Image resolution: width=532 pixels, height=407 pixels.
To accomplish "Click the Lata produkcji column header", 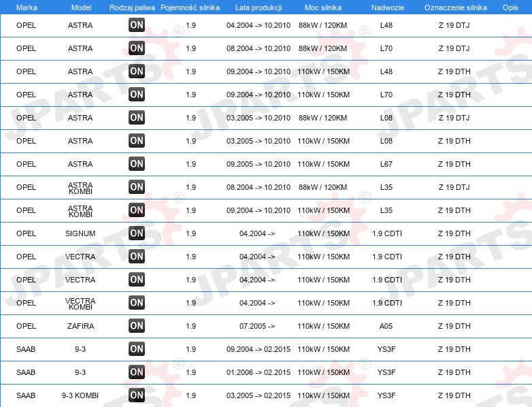I will [259, 7].
